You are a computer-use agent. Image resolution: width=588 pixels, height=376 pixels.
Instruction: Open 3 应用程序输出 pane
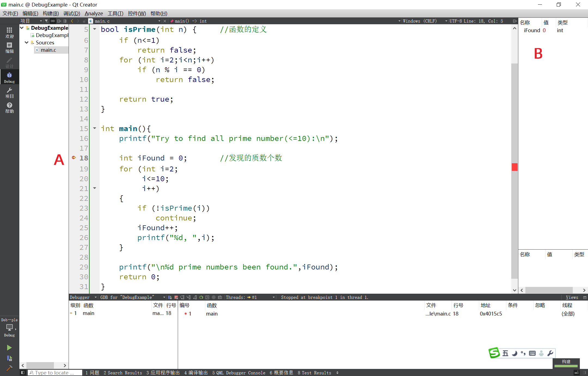point(163,372)
